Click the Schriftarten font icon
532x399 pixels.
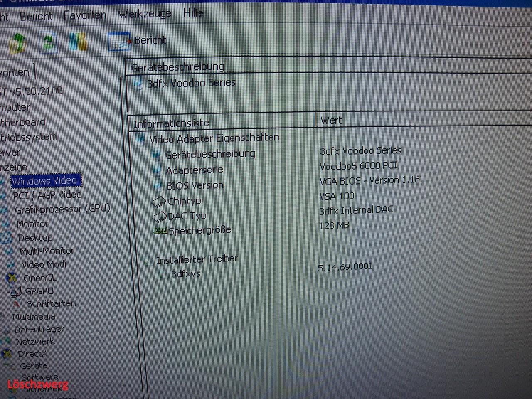pos(17,305)
